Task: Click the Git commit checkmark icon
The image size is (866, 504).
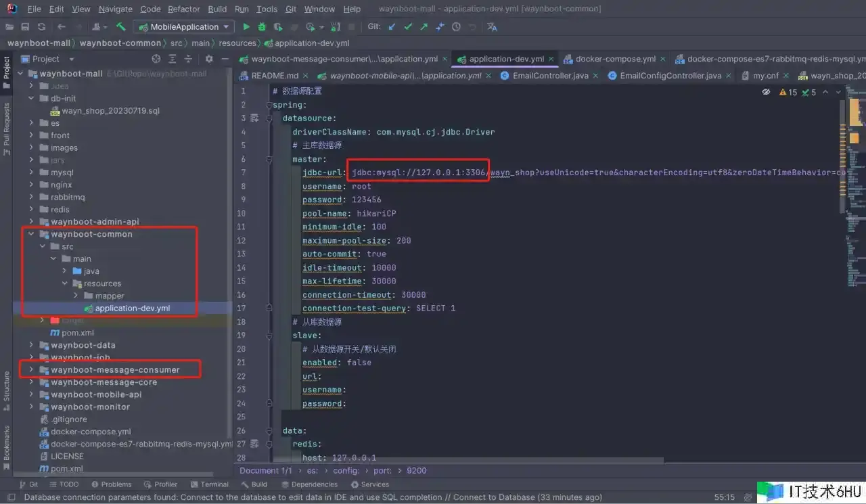Action: pyautogui.click(x=408, y=27)
